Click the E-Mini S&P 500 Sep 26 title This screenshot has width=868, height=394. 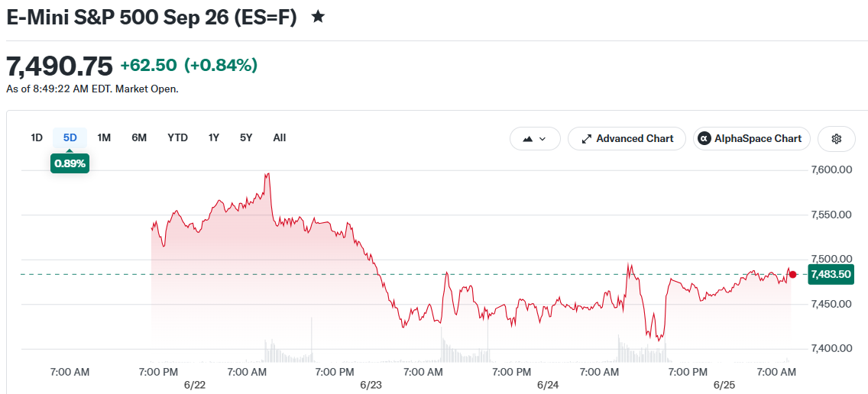pos(152,17)
